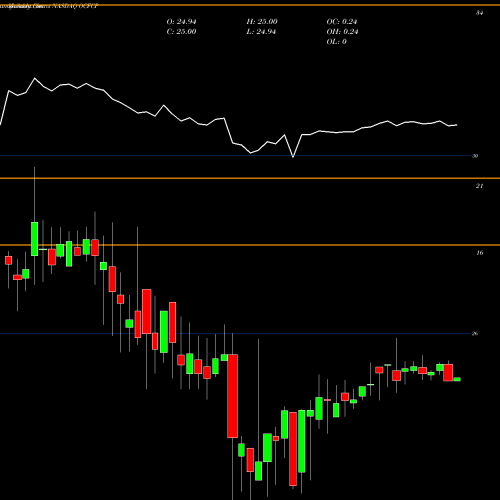
Task: Click the open value O: 24.94
Action: click(x=181, y=22)
